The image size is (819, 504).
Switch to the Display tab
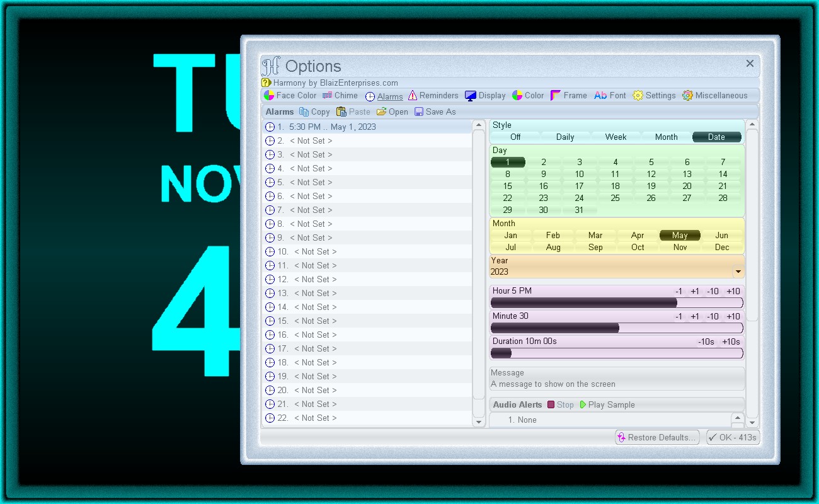485,96
